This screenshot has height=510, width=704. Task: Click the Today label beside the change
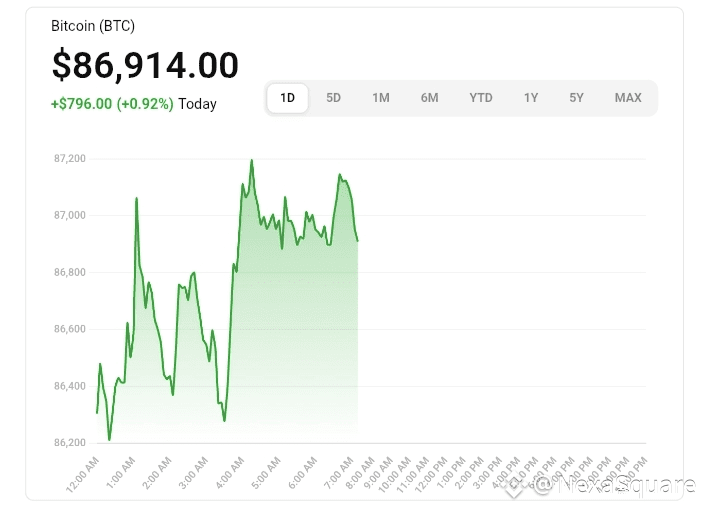tap(197, 104)
